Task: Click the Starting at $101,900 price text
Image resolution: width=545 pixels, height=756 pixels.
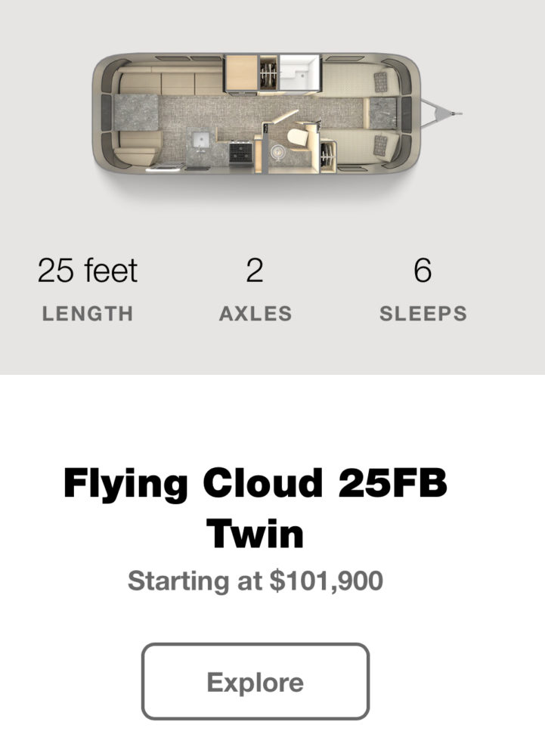Action: click(255, 580)
